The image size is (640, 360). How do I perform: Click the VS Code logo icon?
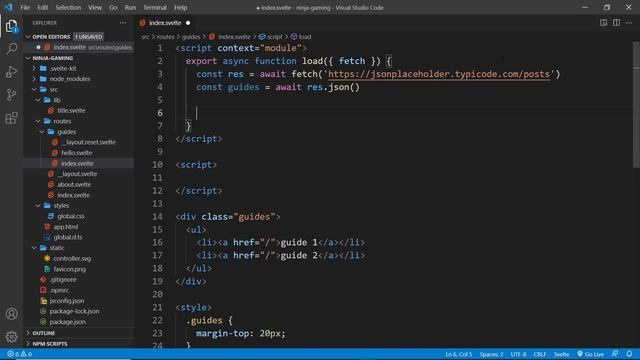(x=8, y=7)
